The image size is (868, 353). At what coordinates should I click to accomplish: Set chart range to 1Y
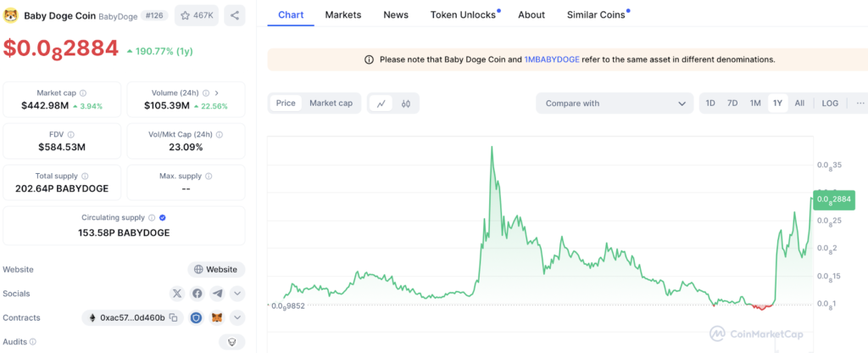click(778, 103)
